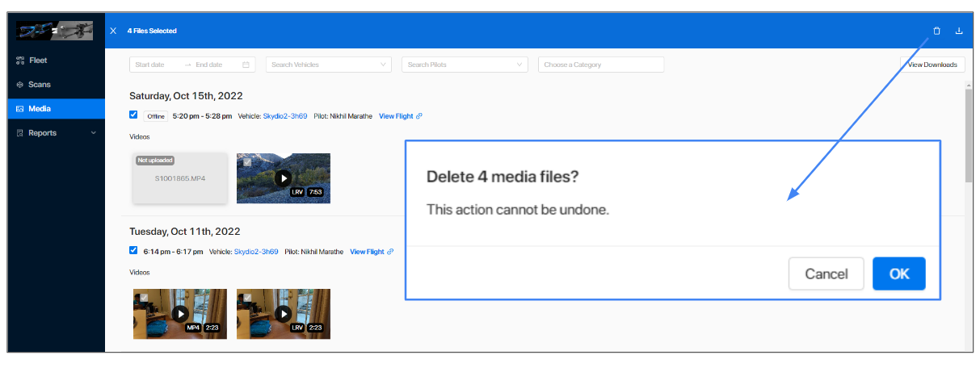
Task: Click the Choose a Category field
Action: click(x=600, y=65)
